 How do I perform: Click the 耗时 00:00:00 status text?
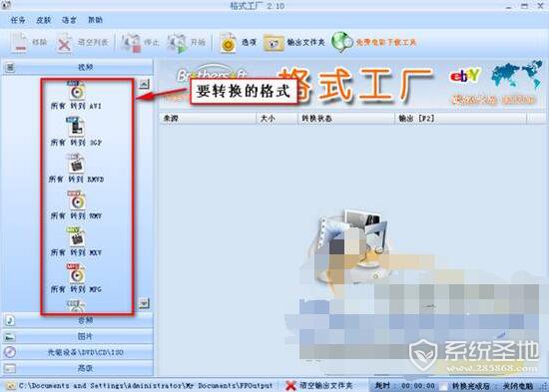(x=404, y=386)
